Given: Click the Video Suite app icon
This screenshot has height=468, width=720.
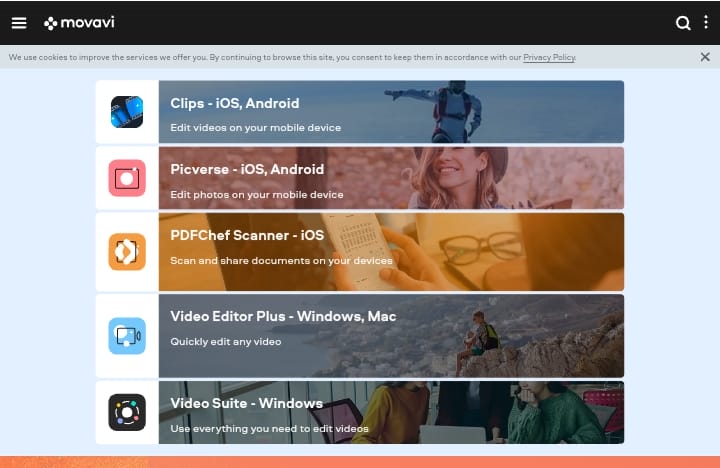Looking at the screenshot, I should (x=127, y=412).
